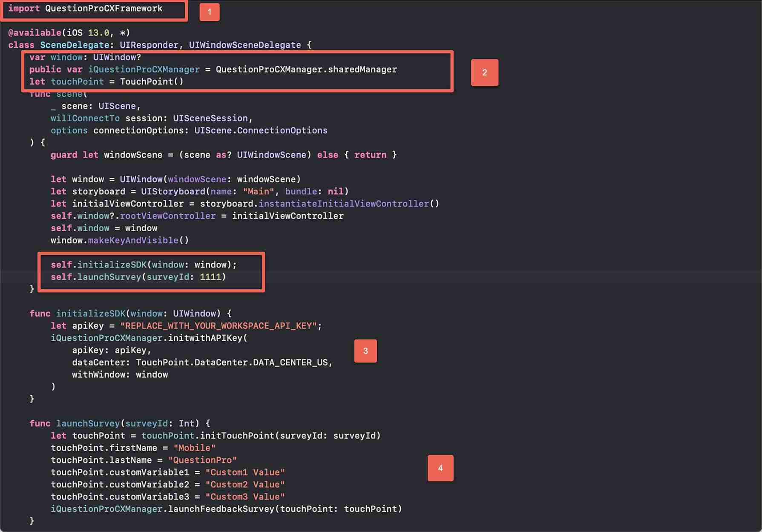
Task: Click the apiKey: apiKey, argument line
Action: coord(112,351)
